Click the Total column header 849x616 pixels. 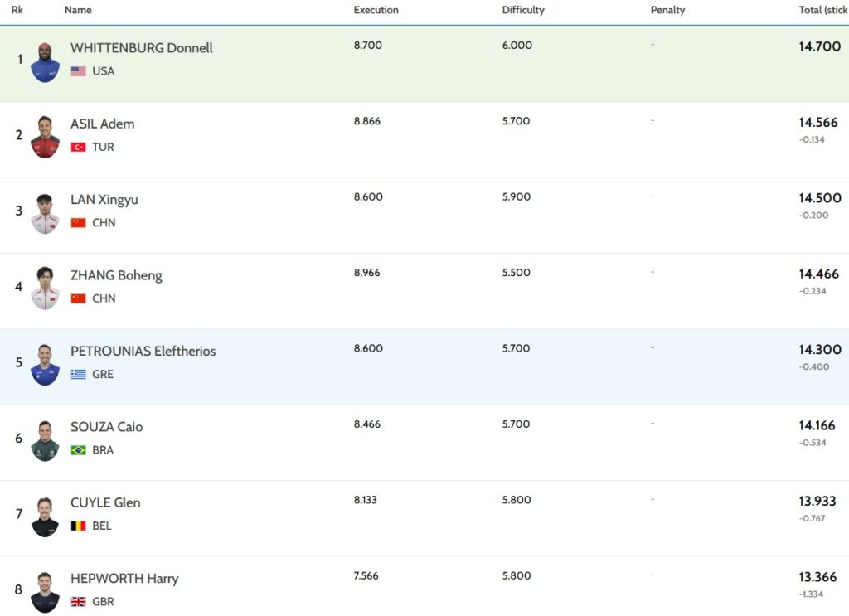click(x=822, y=11)
